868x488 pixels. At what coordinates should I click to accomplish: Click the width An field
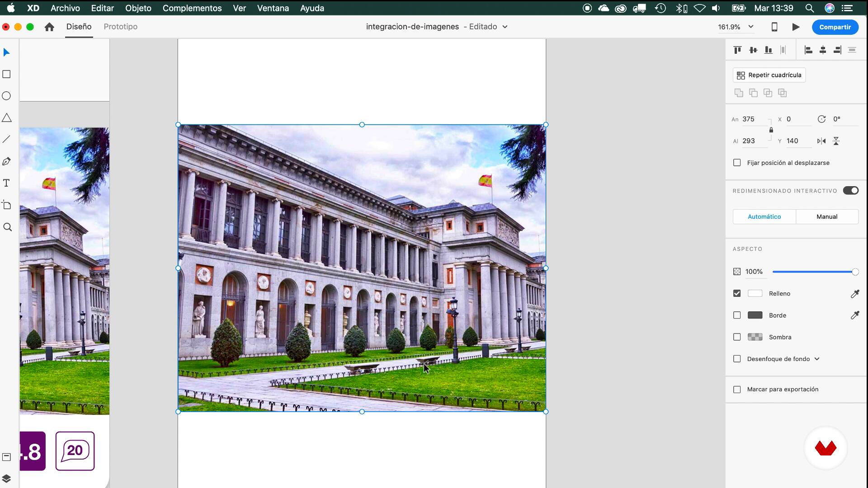[x=755, y=119]
